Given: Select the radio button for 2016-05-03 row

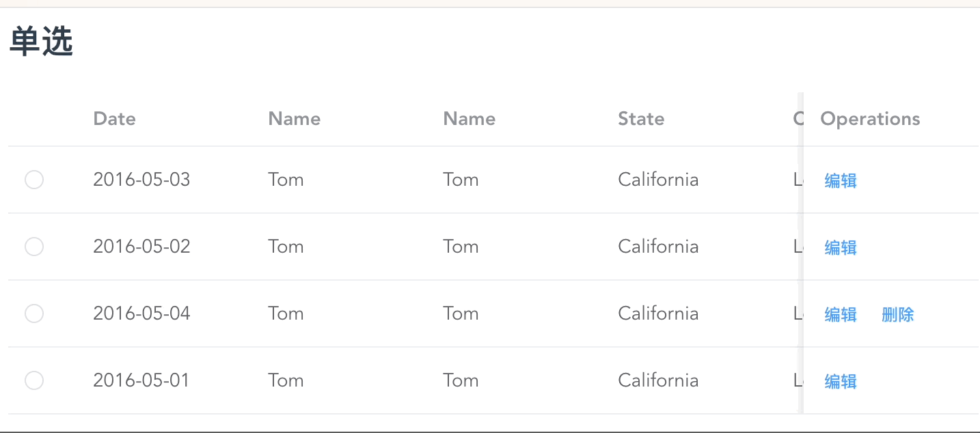Looking at the screenshot, I should tap(34, 180).
